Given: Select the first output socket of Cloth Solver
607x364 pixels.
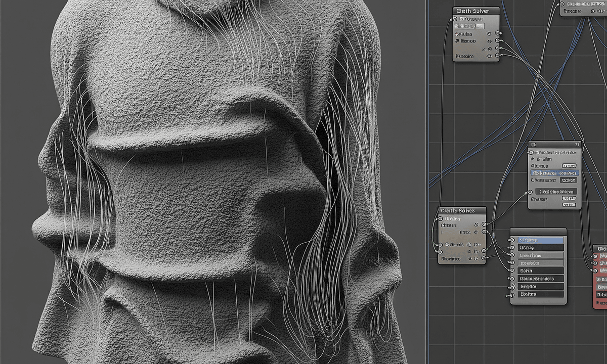Looking at the screenshot, I should click(x=497, y=33).
